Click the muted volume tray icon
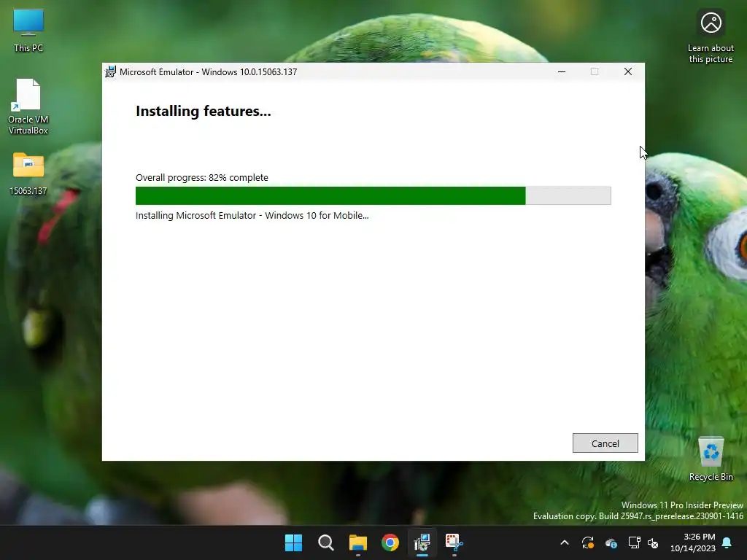 (x=653, y=542)
